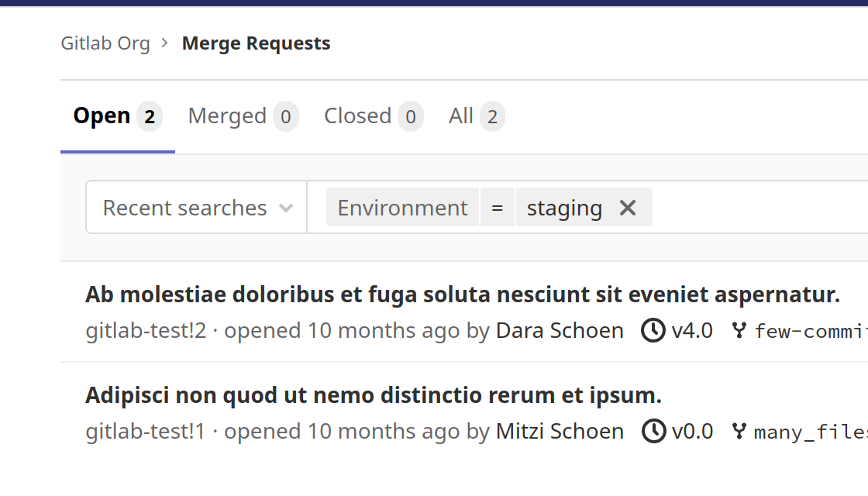
Task: Click the milestone clock icon beside v4.0
Action: [653, 329]
